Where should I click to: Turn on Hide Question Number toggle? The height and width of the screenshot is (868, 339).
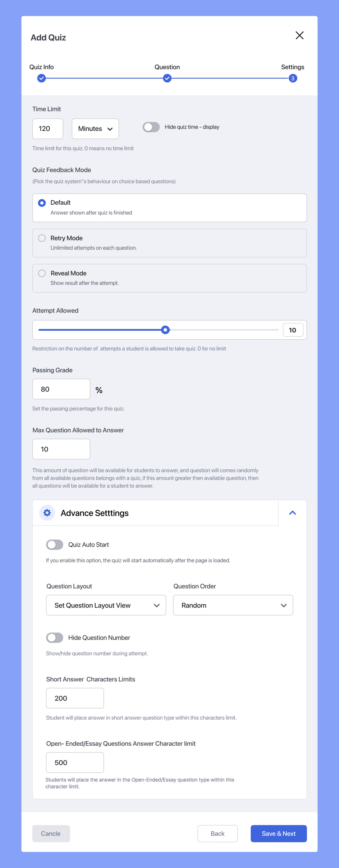(x=55, y=638)
